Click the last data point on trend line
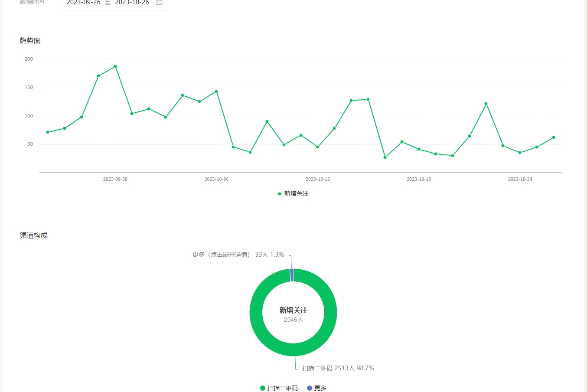The width and height of the screenshot is (587, 392). pyautogui.click(x=554, y=137)
